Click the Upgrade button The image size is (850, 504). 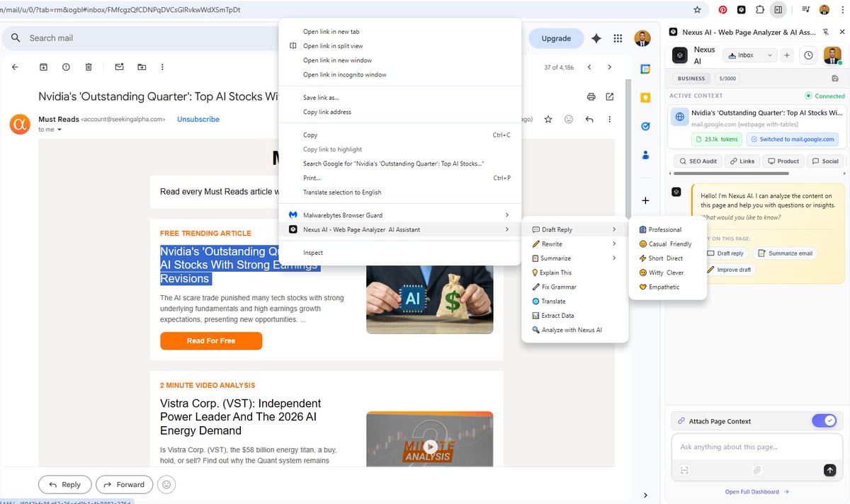point(556,38)
